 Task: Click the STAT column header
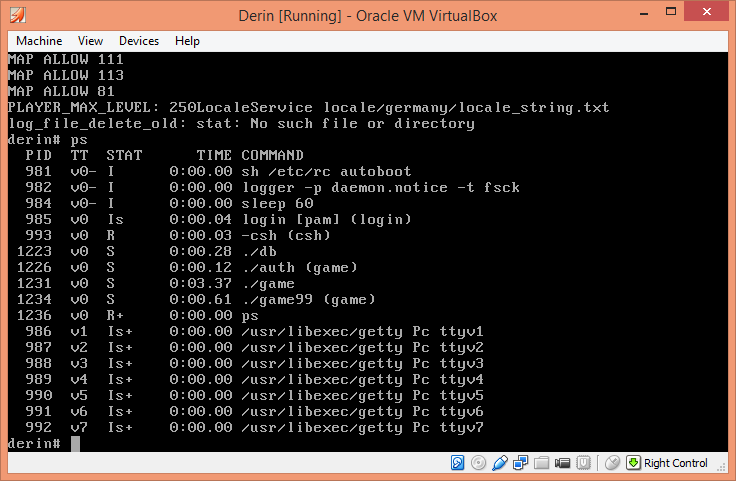click(x=124, y=155)
